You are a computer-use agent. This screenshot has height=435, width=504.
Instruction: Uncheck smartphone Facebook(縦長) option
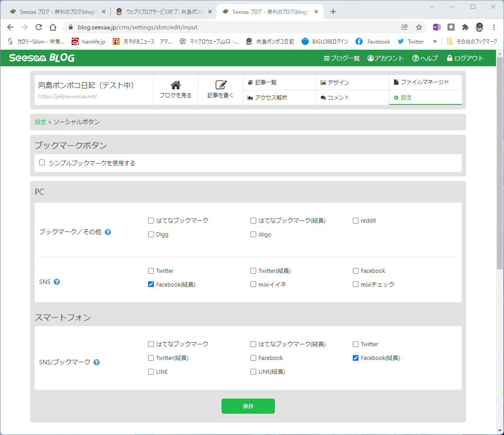[x=355, y=358]
